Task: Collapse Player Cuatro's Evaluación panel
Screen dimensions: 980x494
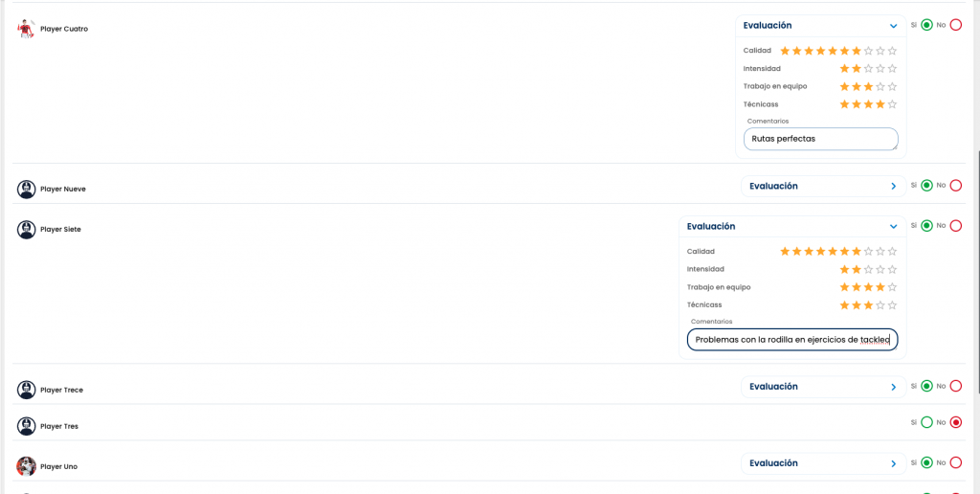Action: (x=893, y=26)
